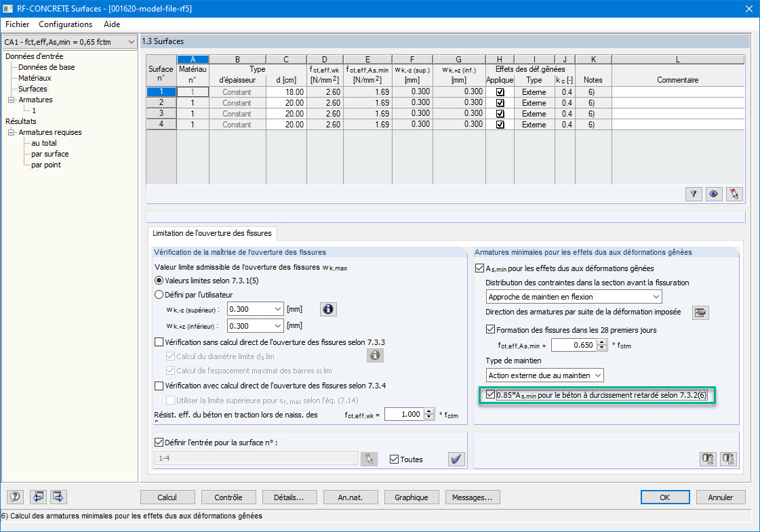Click the Graphique button
This screenshot has height=532, width=760.
pos(412,497)
